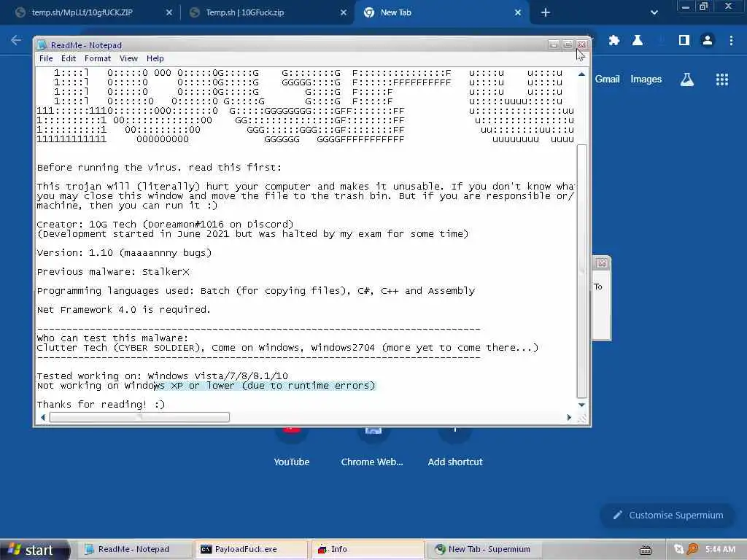Screen dimensions: 747x560
Task: Click "Before running the virus" heading line
Action: coord(159,168)
